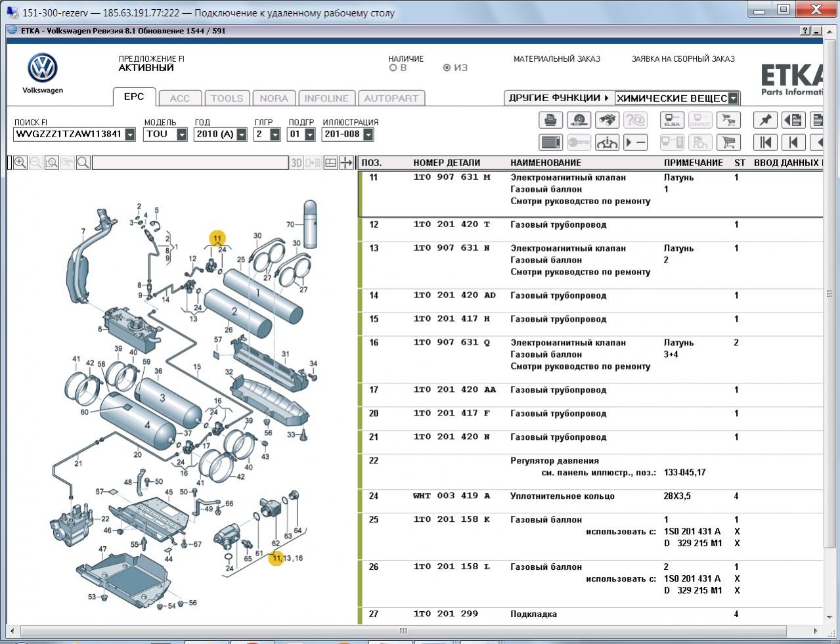Image resolution: width=840 pixels, height=644 pixels.
Task: Click the arrow-and-dash toolbar icon
Action: [635, 142]
